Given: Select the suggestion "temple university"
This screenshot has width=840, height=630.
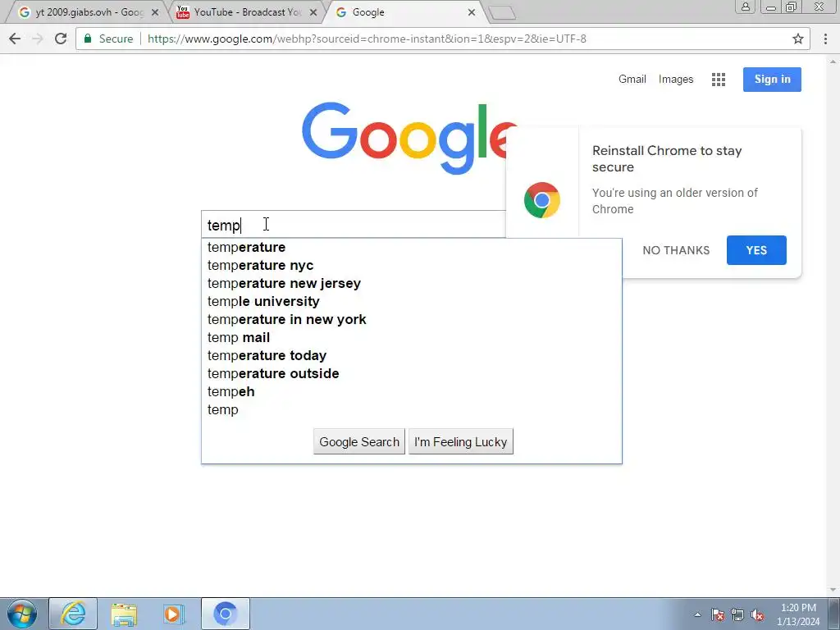Looking at the screenshot, I should [412, 302].
